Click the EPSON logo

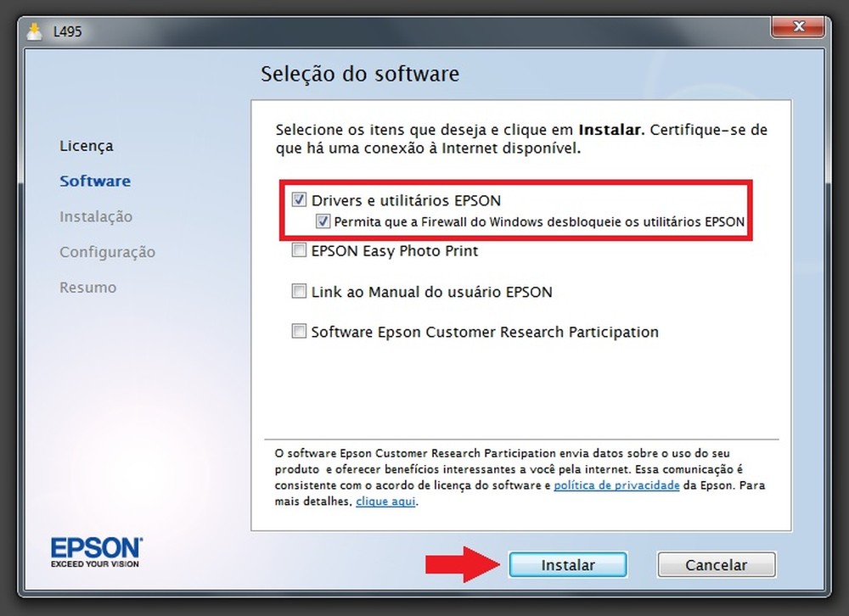(x=97, y=552)
